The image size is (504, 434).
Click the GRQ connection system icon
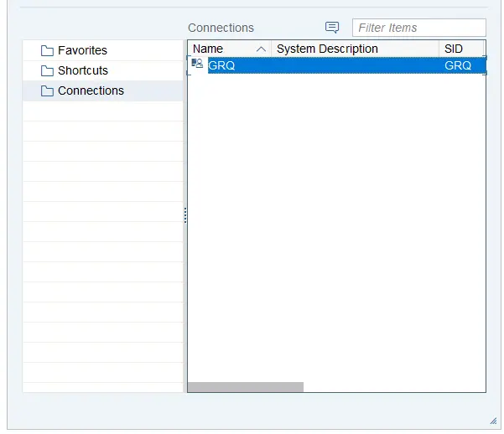(x=197, y=63)
